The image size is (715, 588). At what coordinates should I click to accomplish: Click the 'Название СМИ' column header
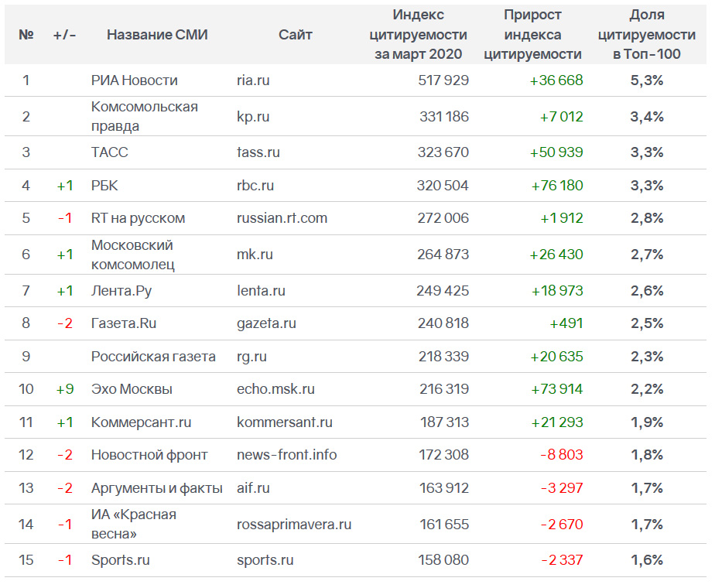coord(157,35)
